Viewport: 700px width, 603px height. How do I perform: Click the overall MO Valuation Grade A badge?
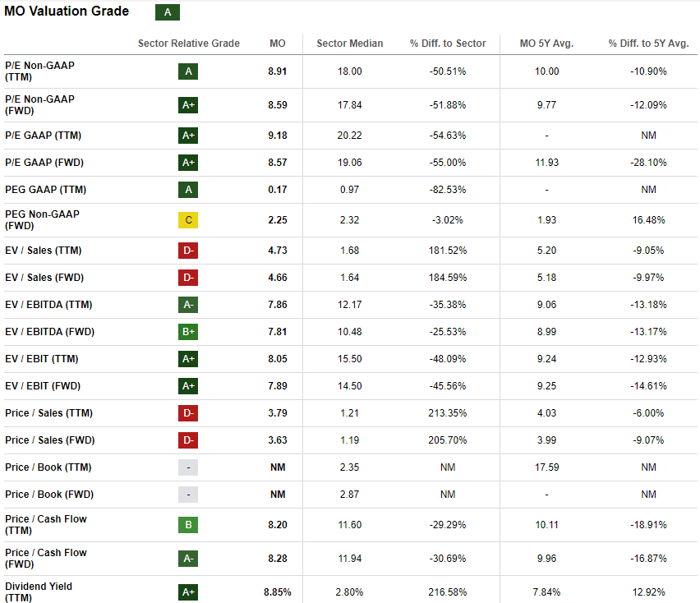point(168,12)
